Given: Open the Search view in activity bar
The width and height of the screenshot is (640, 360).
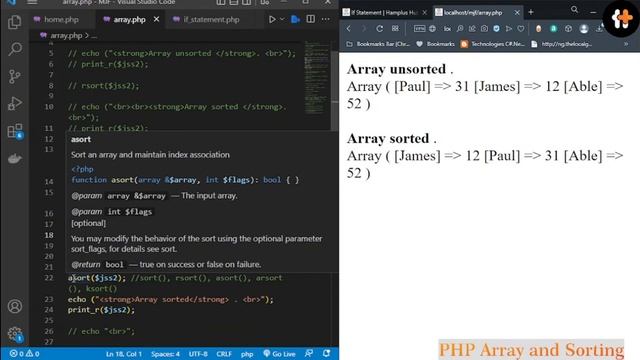Looking at the screenshot, I should pos(15,49).
